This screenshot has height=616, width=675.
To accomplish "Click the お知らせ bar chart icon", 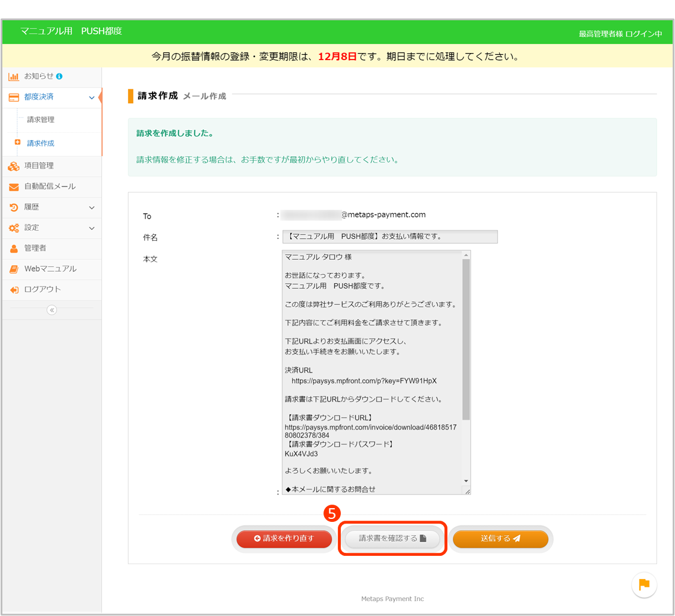I will tap(13, 77).
